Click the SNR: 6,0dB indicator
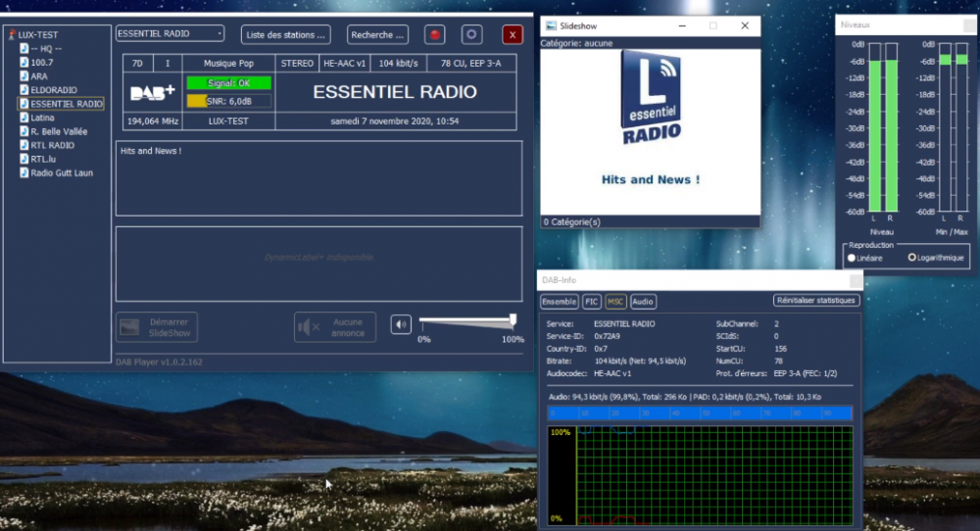Viewport: 980px width, 531px height. [x=228, y=101]
